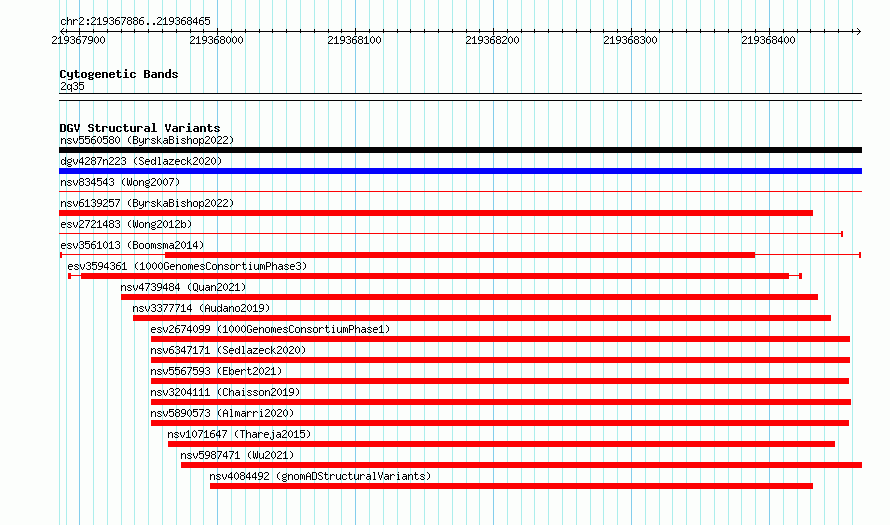
Task: Open esv3594361 (1000GenomesConsortiumPhase3) label
Action: [x=187, y=266]
